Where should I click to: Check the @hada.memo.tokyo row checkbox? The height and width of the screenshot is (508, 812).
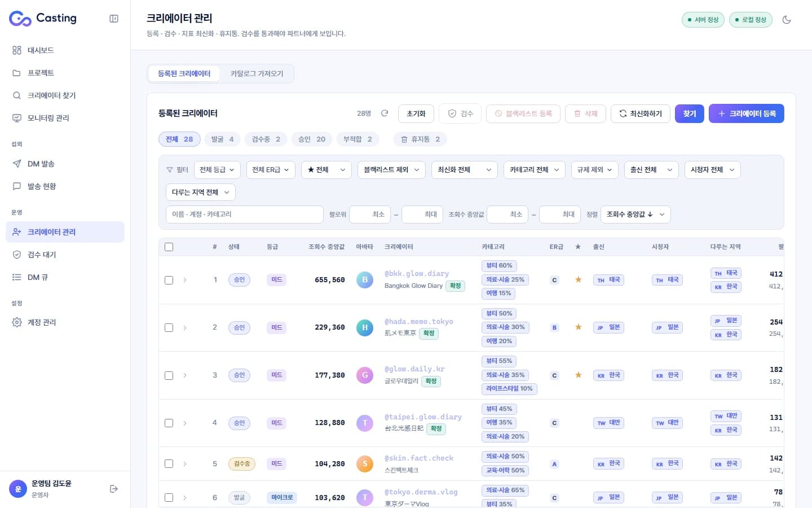click(x=169, y=327)
